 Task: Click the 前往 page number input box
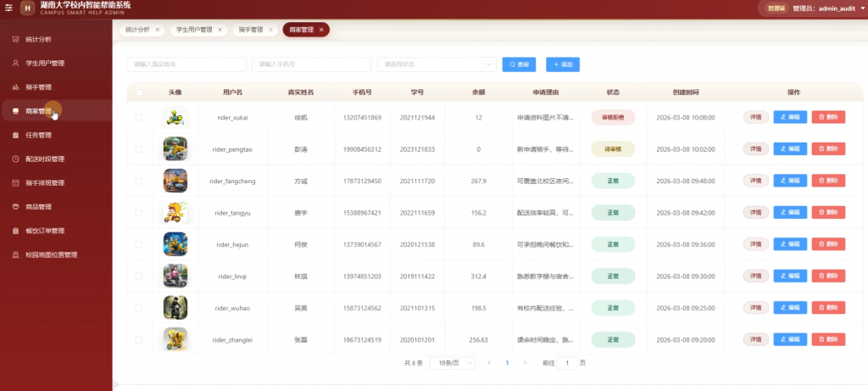click(567, 363)
